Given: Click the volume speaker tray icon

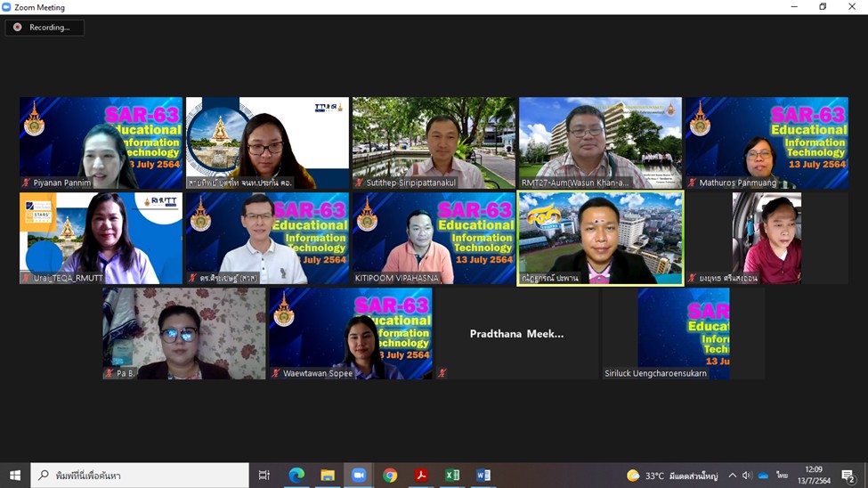Looking at the screenshot, I should 747,476.
